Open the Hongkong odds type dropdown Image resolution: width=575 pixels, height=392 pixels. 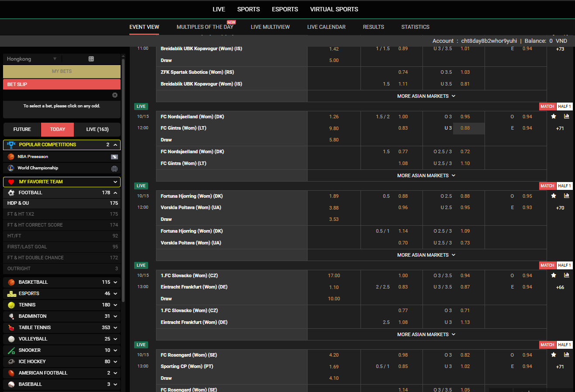pos(32,59)
